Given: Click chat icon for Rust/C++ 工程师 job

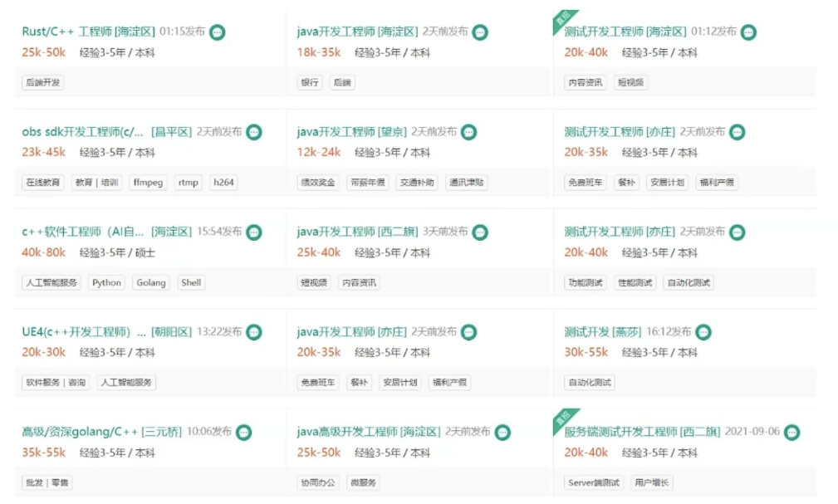Looking at the screenshot, I should pos(217,32).
